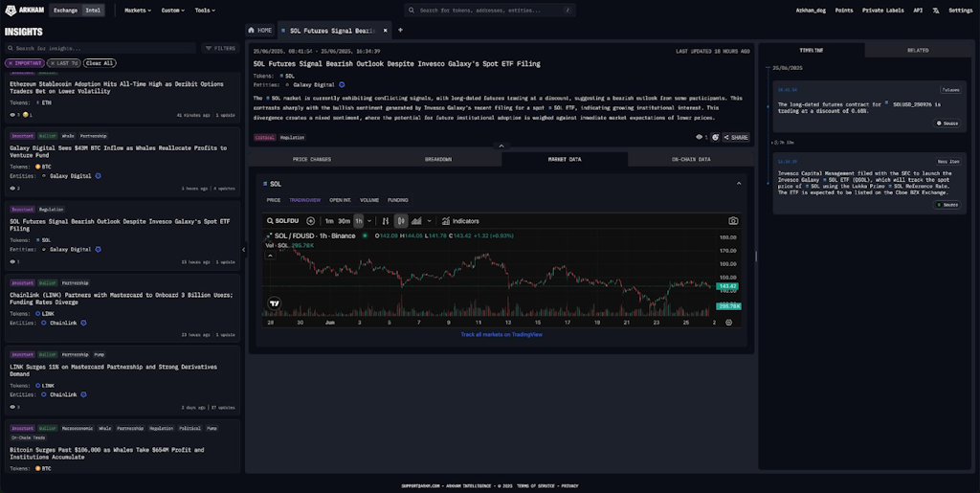This screenshot has width=980, height=493.
Task: Open Source for the Invesco news item
Action: [x=947, y=204]
